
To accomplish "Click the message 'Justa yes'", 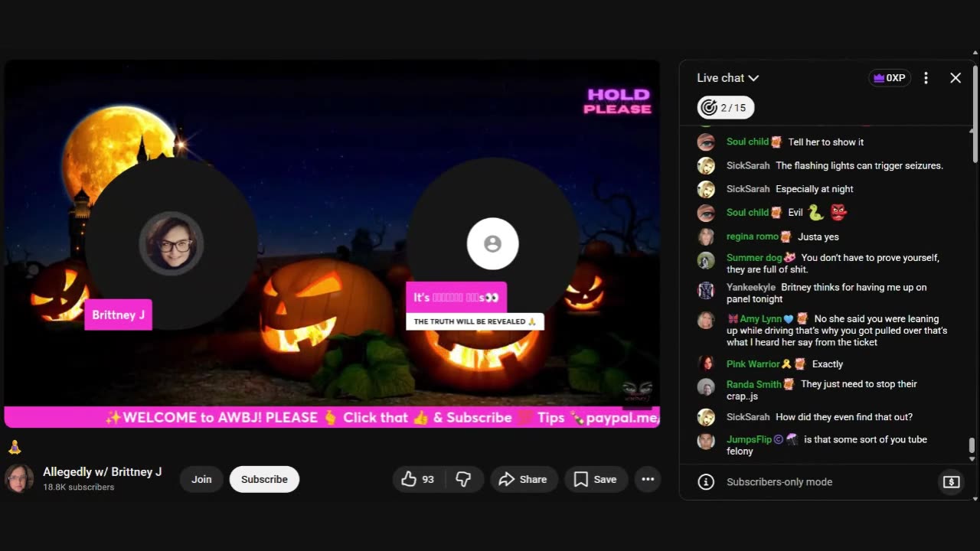I will (x=818, y=237).
